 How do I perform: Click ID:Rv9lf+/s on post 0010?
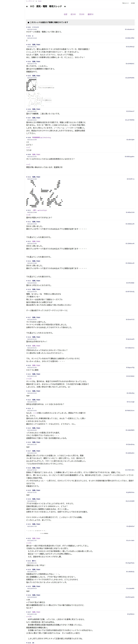130,179
